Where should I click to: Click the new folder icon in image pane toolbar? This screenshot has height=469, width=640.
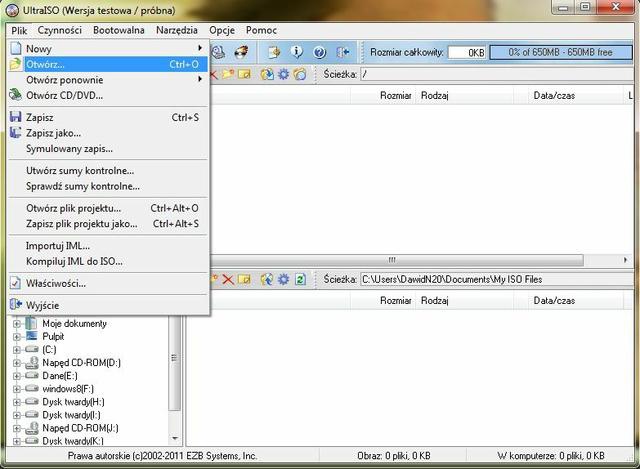coord(228,74)
